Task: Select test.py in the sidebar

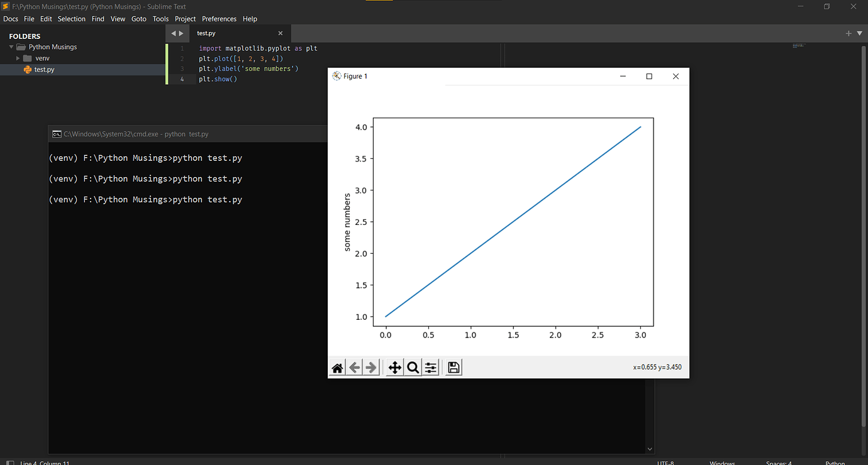Action: point(82,70)
